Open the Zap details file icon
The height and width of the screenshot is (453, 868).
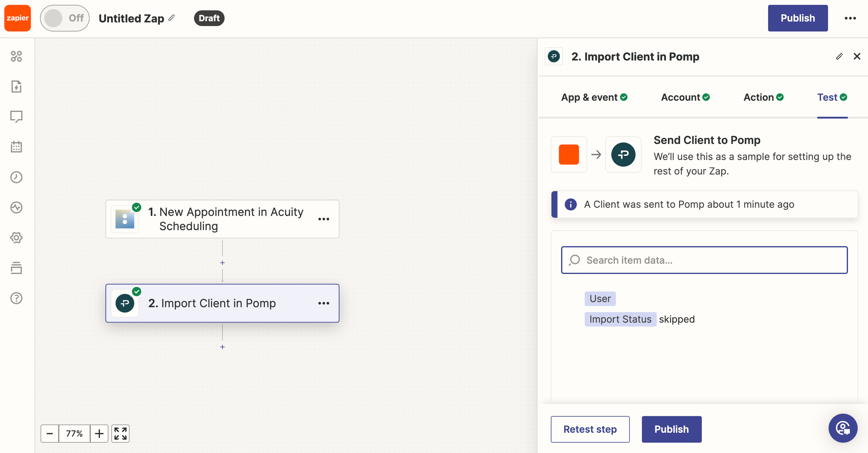pos(16,86)
